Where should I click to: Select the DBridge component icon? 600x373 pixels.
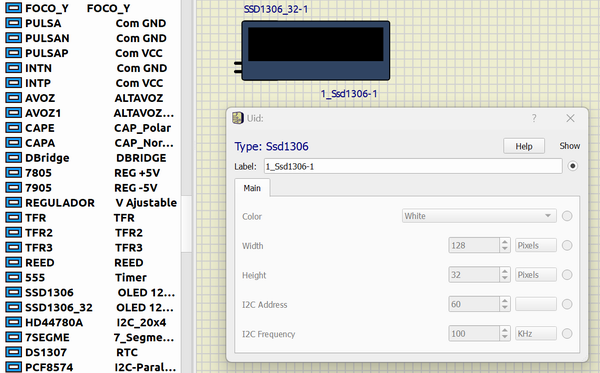(13, 158)
